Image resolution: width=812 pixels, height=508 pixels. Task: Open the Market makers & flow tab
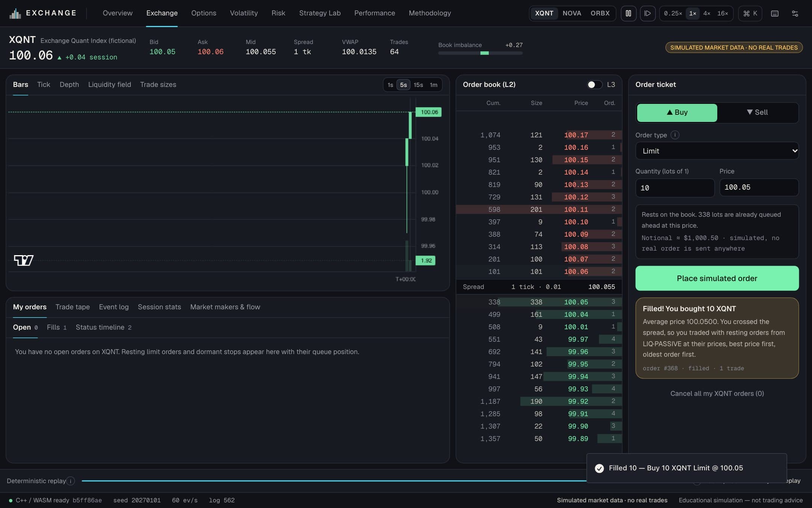coord(225,307)
